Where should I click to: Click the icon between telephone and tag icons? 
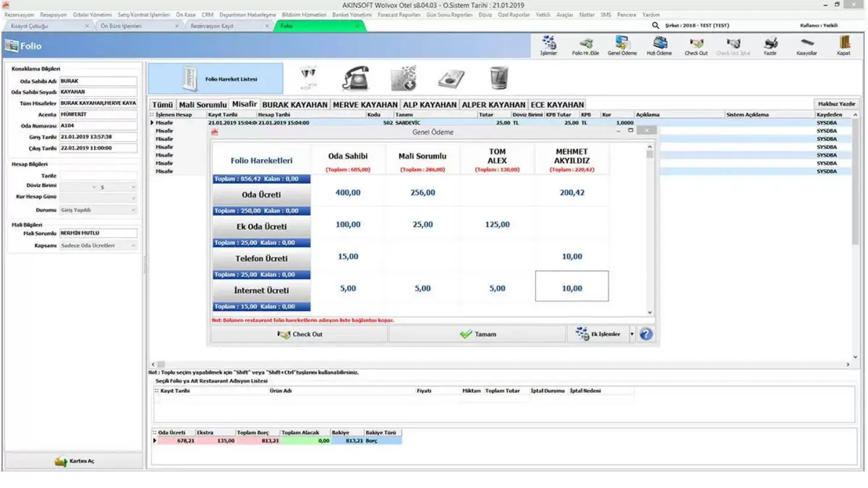pyautogui.click(x=404, y=78)
